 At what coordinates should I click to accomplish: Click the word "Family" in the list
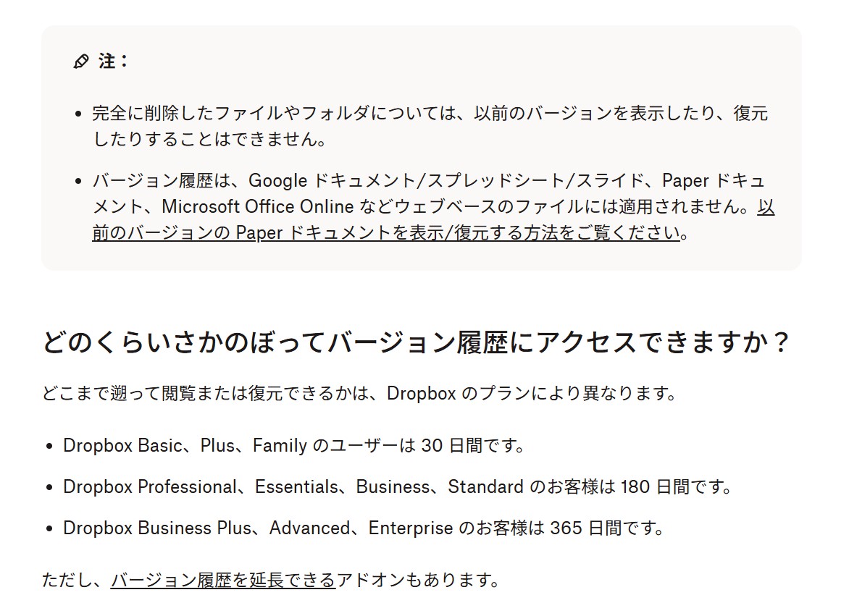point(280,445)
